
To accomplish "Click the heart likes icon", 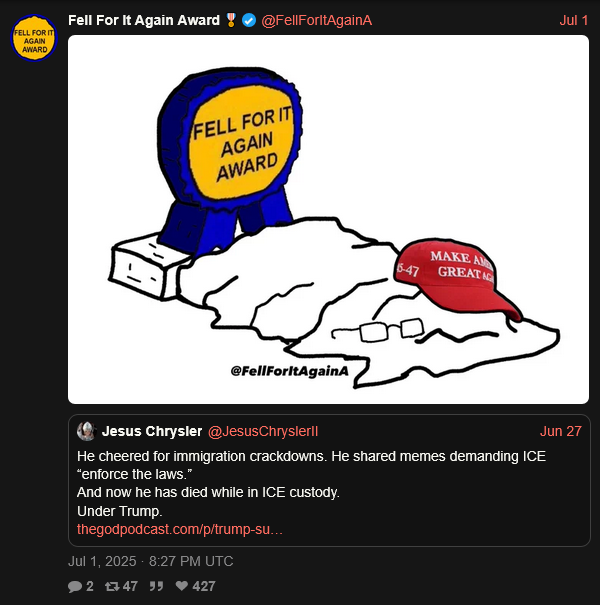I will [x=182, y=586].
